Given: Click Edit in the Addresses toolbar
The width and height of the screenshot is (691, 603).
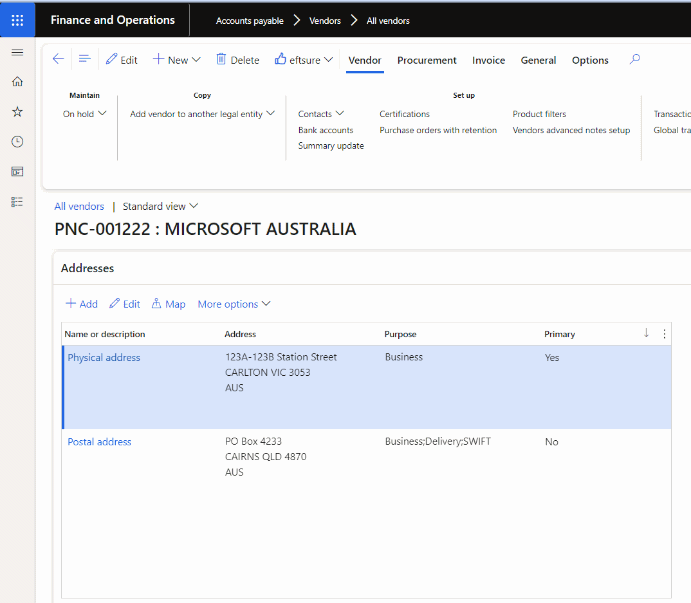Looking at the screenshot, I should click(x=125, y=304).
